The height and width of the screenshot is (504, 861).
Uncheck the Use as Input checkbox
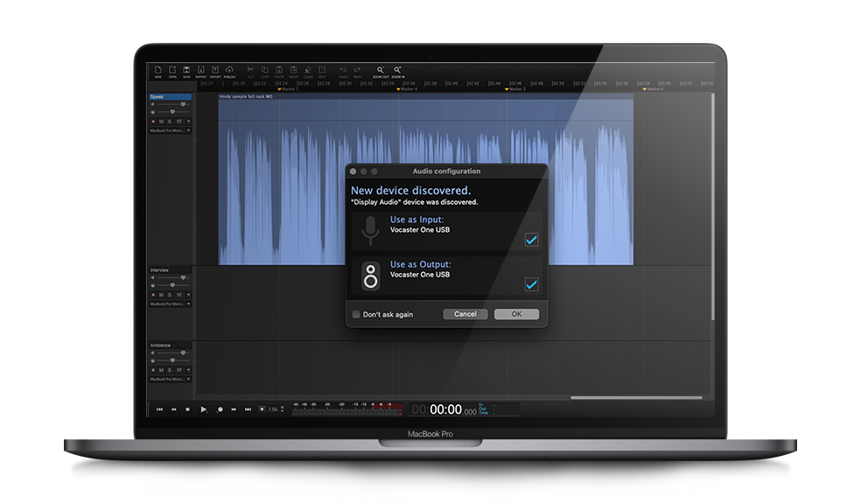[531, 240]
